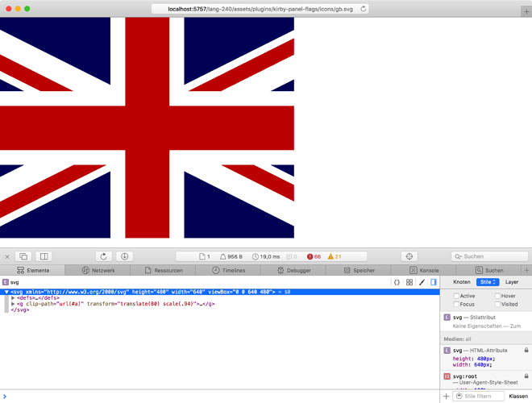Screen dimensions: 532x403
Task: Enable the Active pseudo-class checkbox
Action: pyautogui.click(x=456, y=296)
